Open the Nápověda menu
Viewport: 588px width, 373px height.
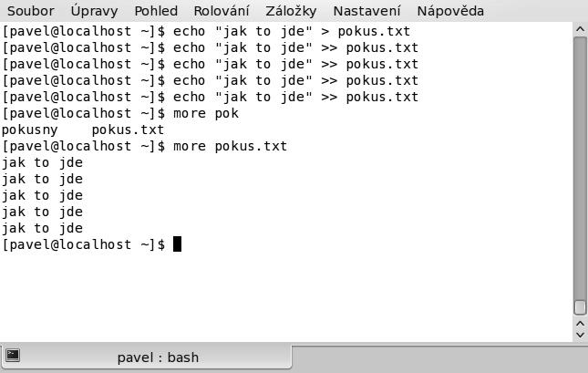point(450,11)
